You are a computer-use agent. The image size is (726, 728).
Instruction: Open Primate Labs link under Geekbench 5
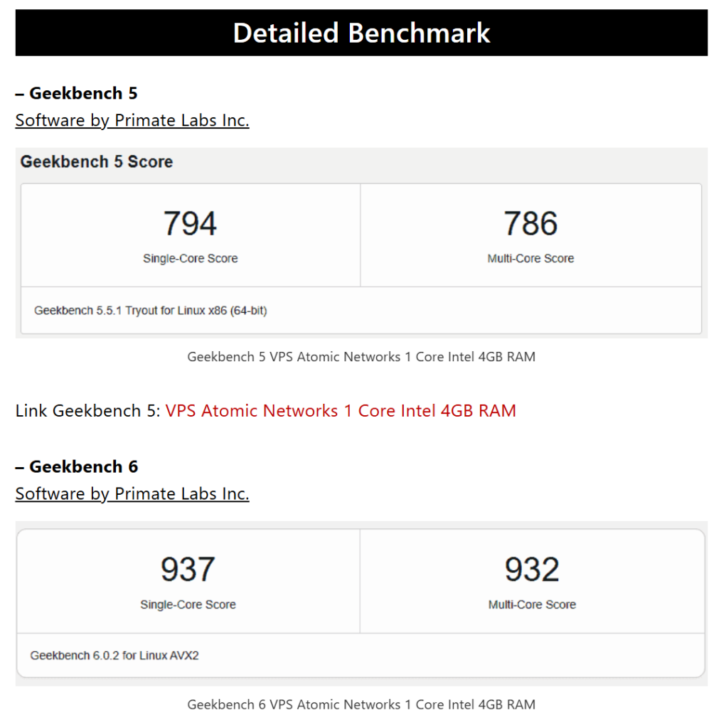(x=132, y=120)
